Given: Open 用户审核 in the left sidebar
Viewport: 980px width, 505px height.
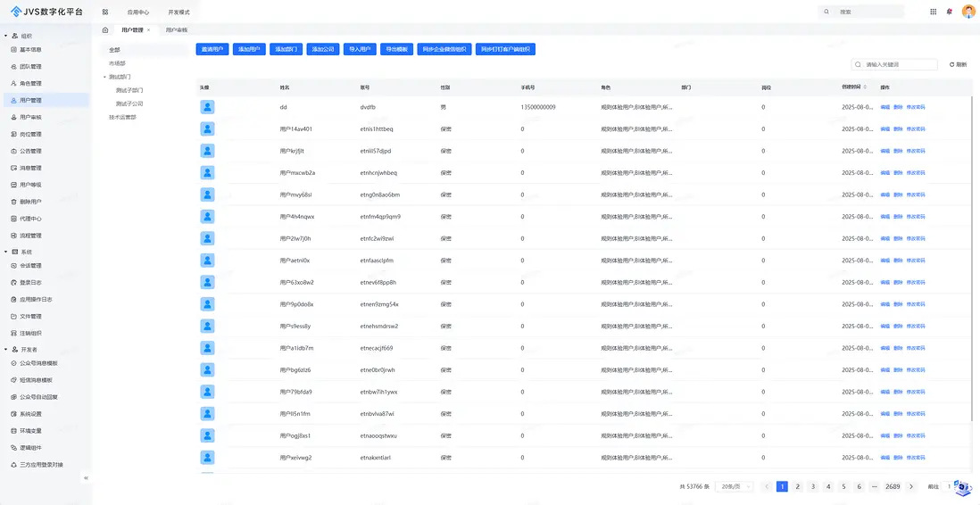Looking at the screenshot, I should (30, 117).
